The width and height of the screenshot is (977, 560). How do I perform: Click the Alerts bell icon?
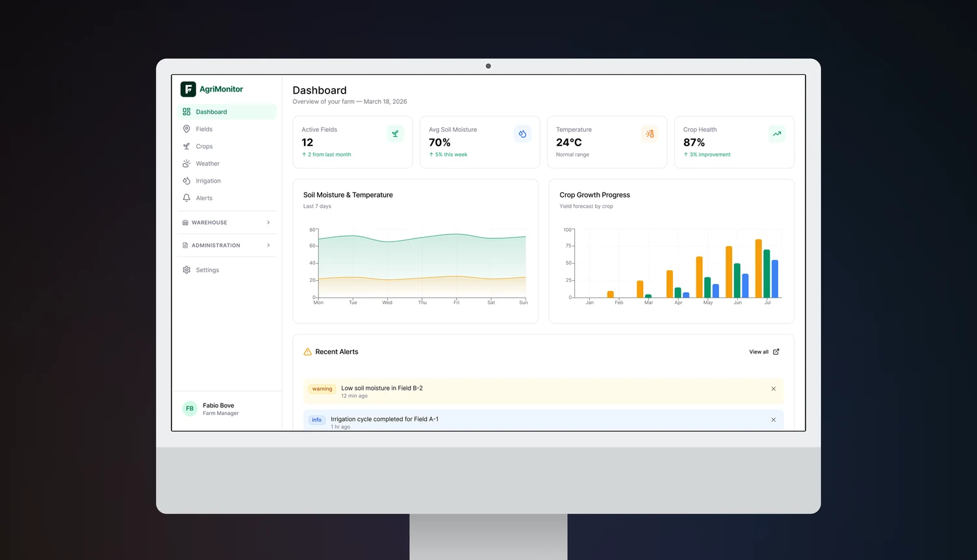pos(186,198)
